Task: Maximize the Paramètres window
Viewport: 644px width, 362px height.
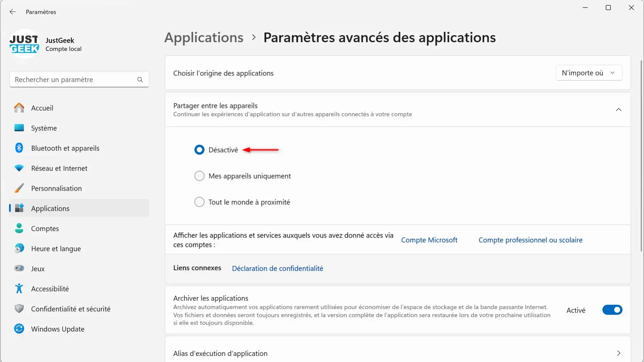Action: tap(608, 7)
